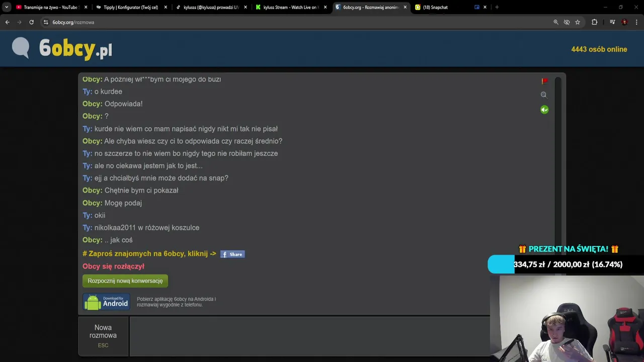This screenshot has width=644, height=362.
Task: Open the browser three-dot menu
Action: pyautogui.click(x=637, y=22)
